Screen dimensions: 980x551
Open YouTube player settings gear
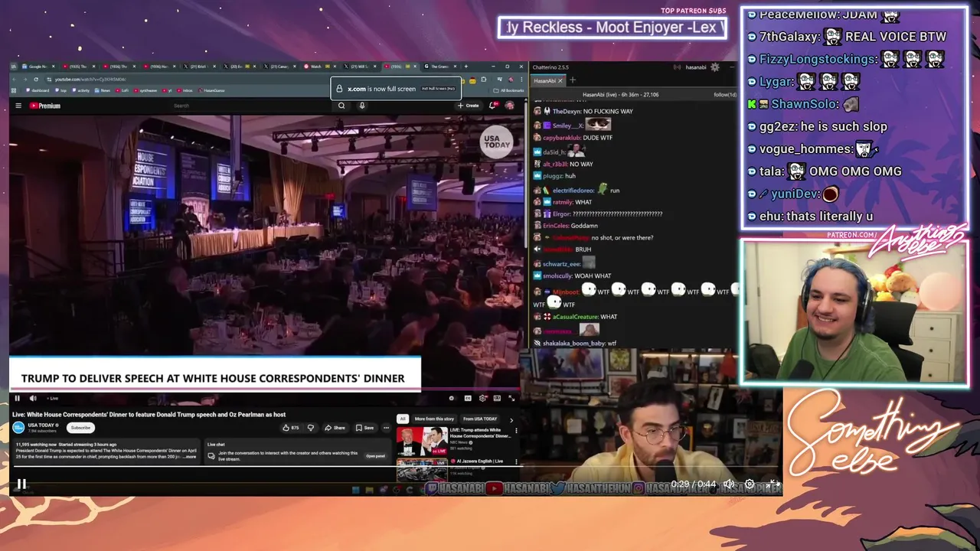[x=482, y=398]
